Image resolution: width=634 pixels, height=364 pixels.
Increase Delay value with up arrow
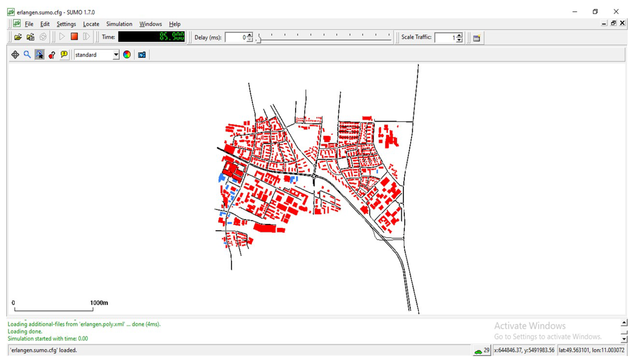tap(250, 35)
